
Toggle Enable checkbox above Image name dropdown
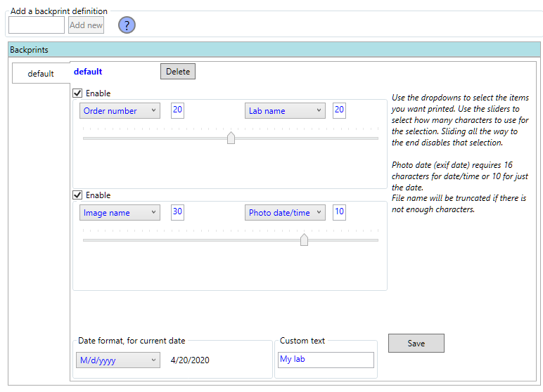[x=78, y=195]
